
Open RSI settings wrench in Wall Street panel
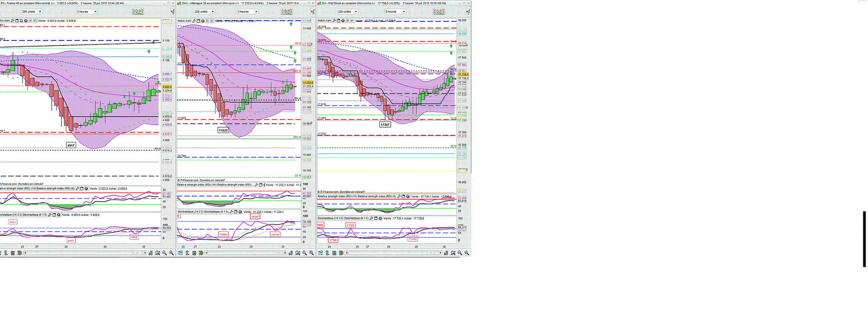pos(399,196)
